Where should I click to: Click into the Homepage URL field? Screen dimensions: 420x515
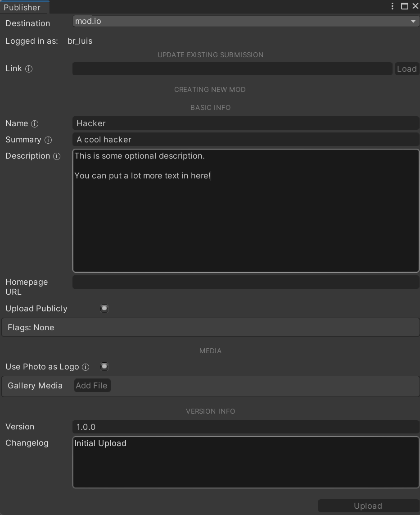246,283
